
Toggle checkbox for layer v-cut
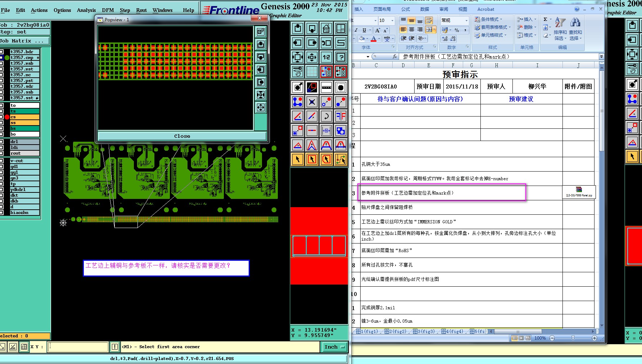click(1, 161)
